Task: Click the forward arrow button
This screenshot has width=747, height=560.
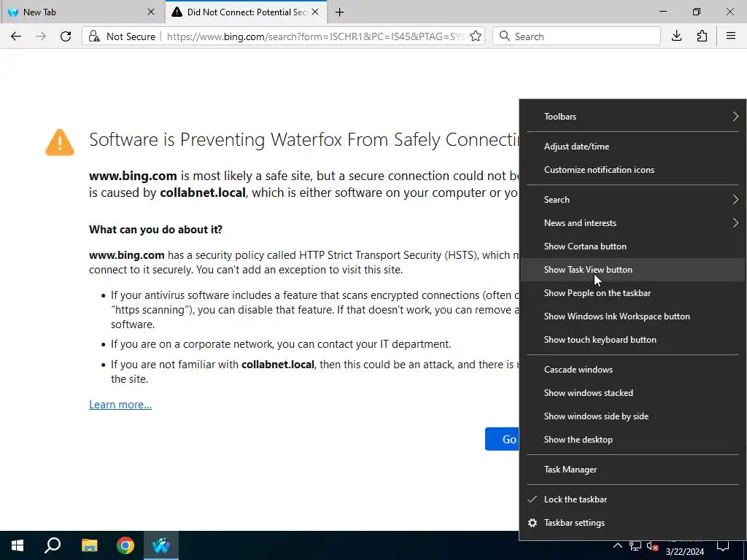Action: coord(41,36)
